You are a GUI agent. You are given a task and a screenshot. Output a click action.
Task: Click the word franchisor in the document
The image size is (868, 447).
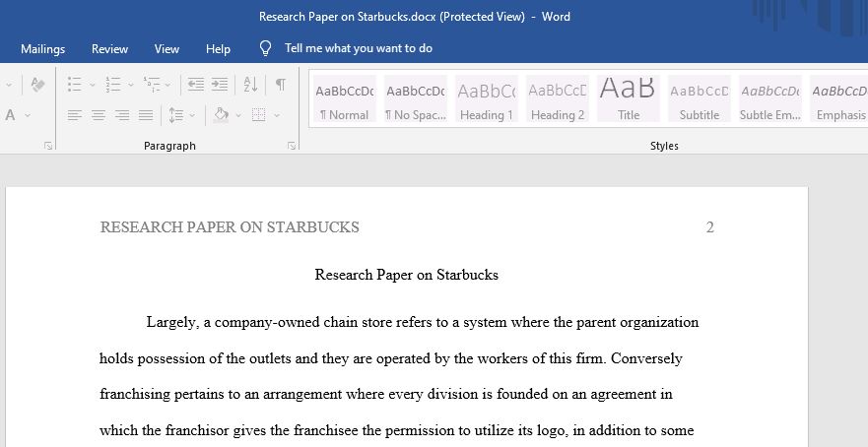(198, 430)
